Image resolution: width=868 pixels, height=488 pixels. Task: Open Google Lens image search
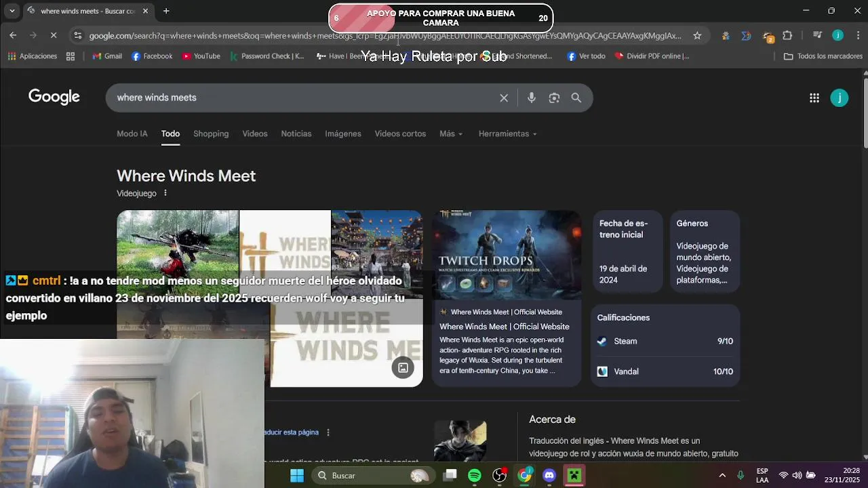(554, 98)
